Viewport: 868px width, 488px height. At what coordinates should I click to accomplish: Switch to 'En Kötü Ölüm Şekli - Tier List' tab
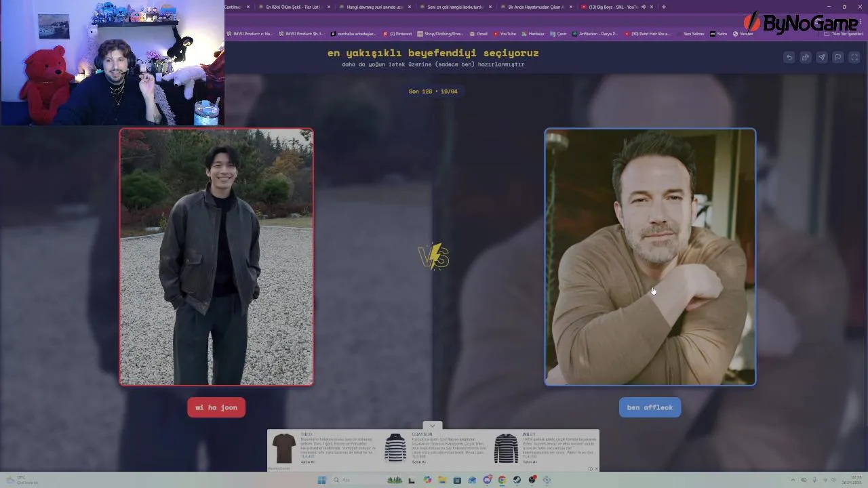[x=292, y=7]
